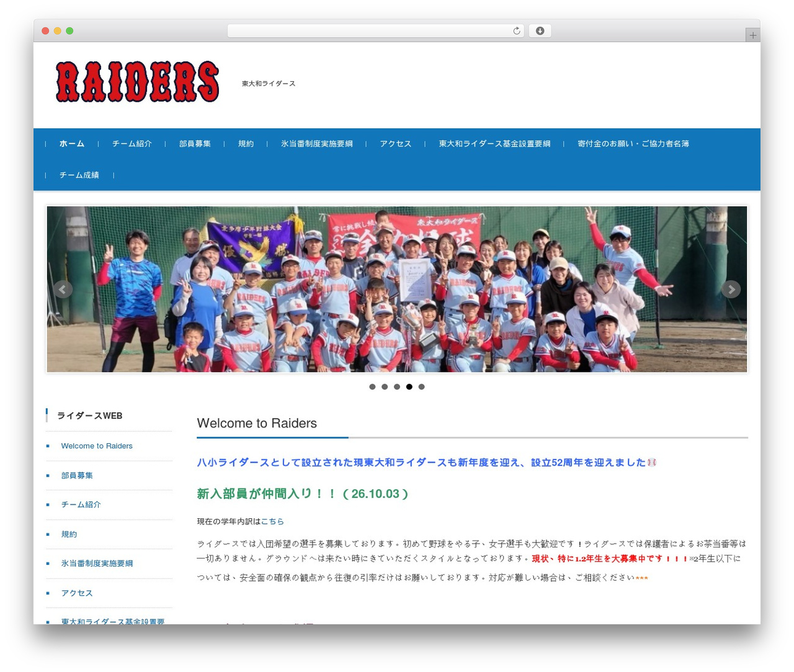Click sidebar link チーム紹介
Image resolution: width=794 pixels, height=672 pixels.
81,505
